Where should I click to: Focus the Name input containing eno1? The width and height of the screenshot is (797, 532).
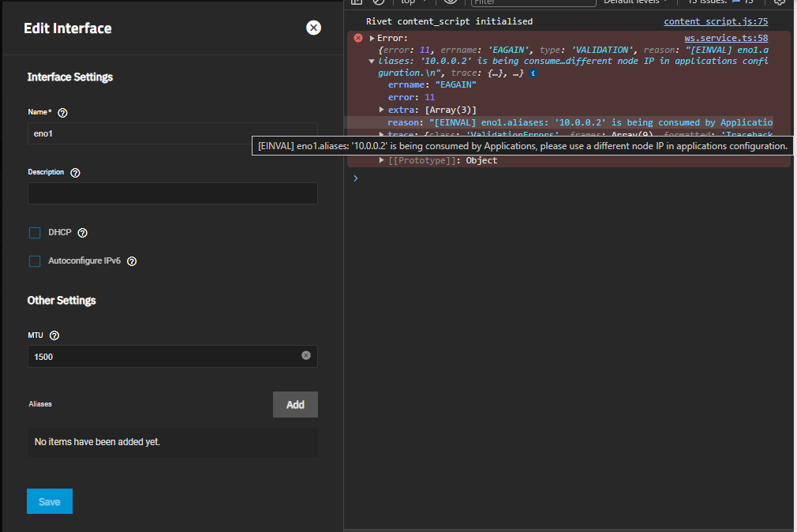(x=173, y=133)
